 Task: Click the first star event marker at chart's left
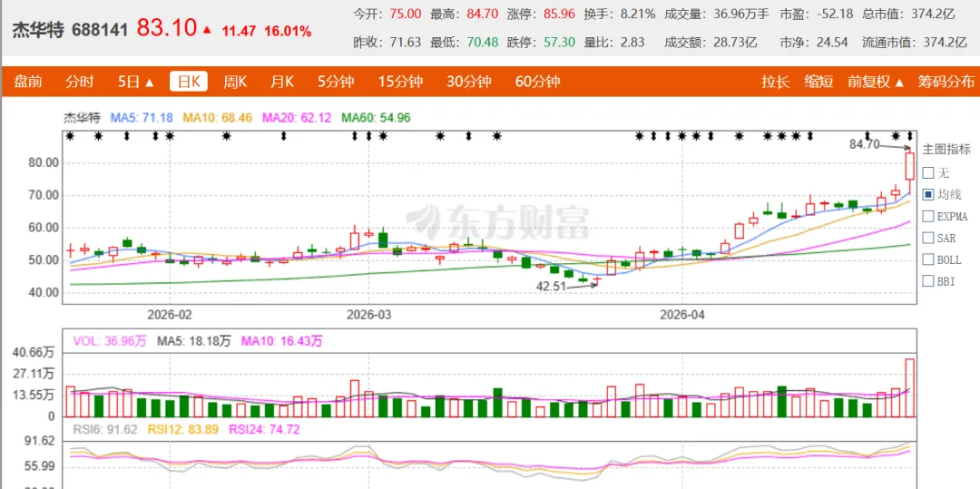70,135
